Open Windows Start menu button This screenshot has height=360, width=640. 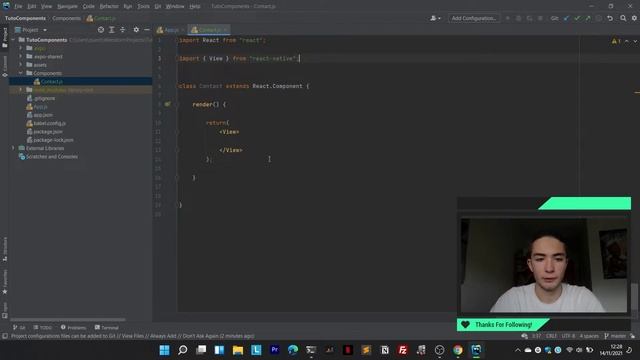point(164,350)
